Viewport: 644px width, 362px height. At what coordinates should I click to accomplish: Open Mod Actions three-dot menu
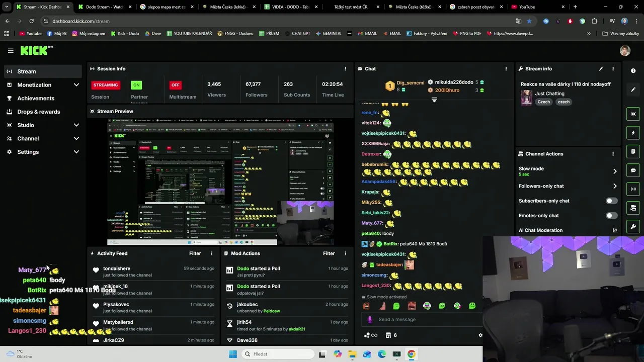(x=345, y=254)
